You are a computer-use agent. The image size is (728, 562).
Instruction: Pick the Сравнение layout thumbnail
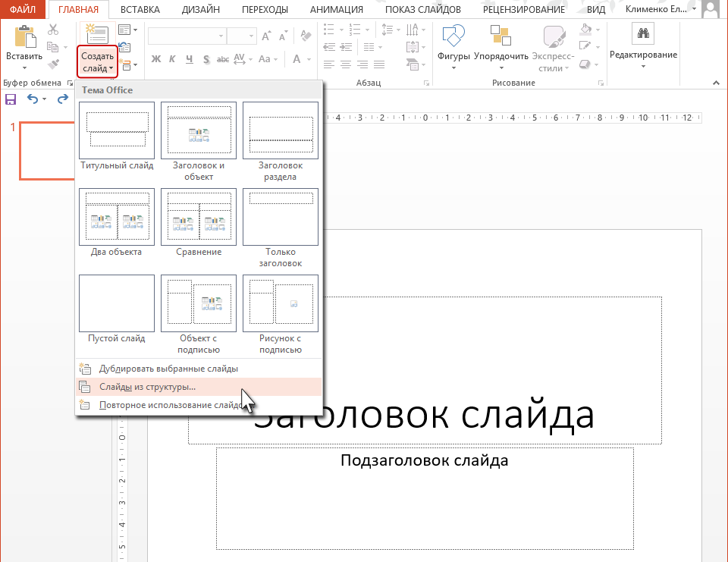(x=199, y=217)
